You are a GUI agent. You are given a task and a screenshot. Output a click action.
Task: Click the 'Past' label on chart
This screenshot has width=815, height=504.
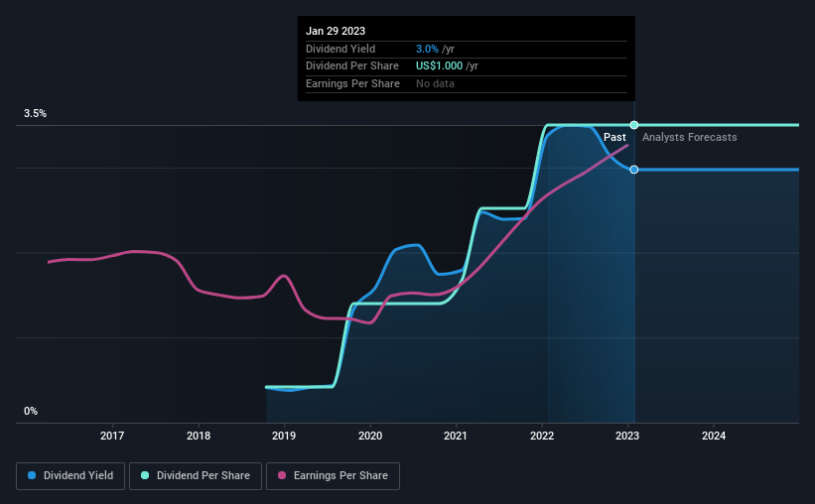click(614, 137)
